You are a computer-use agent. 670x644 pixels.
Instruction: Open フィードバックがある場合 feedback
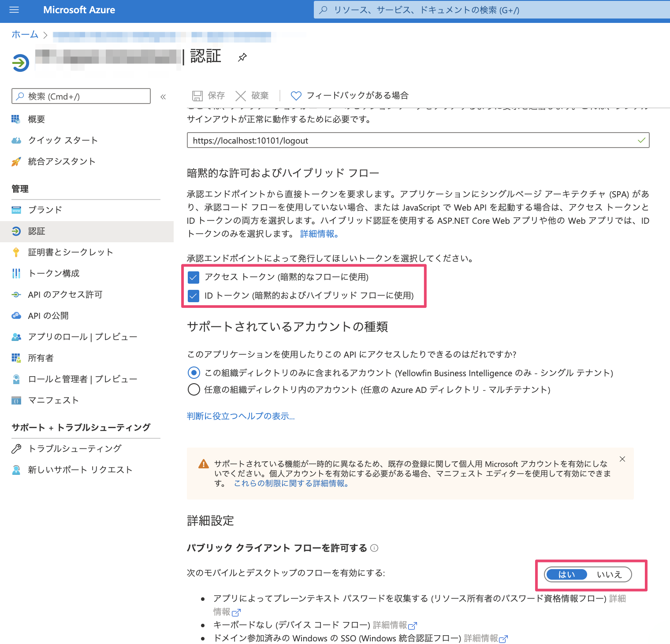coord(350,96)
